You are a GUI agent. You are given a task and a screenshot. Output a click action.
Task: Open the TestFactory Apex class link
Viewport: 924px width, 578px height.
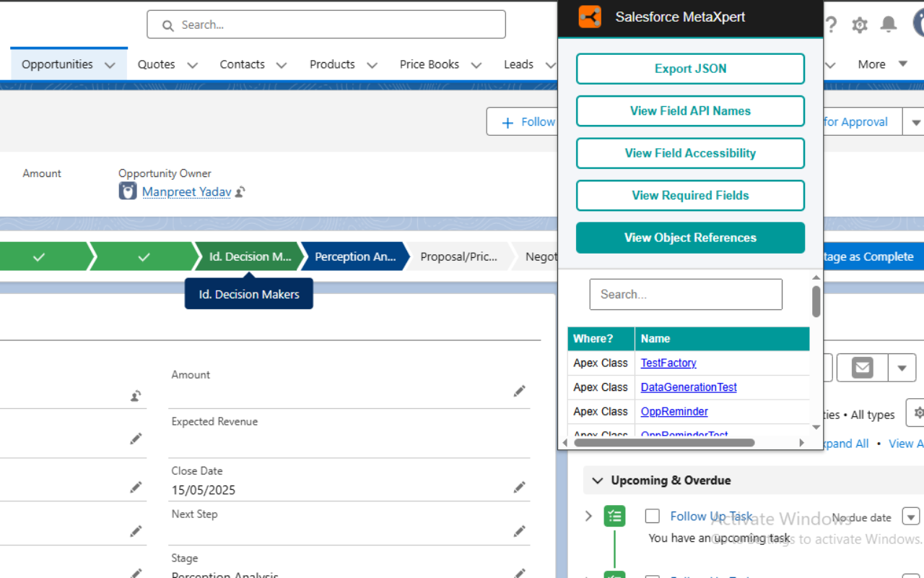[x=668, y=363]
